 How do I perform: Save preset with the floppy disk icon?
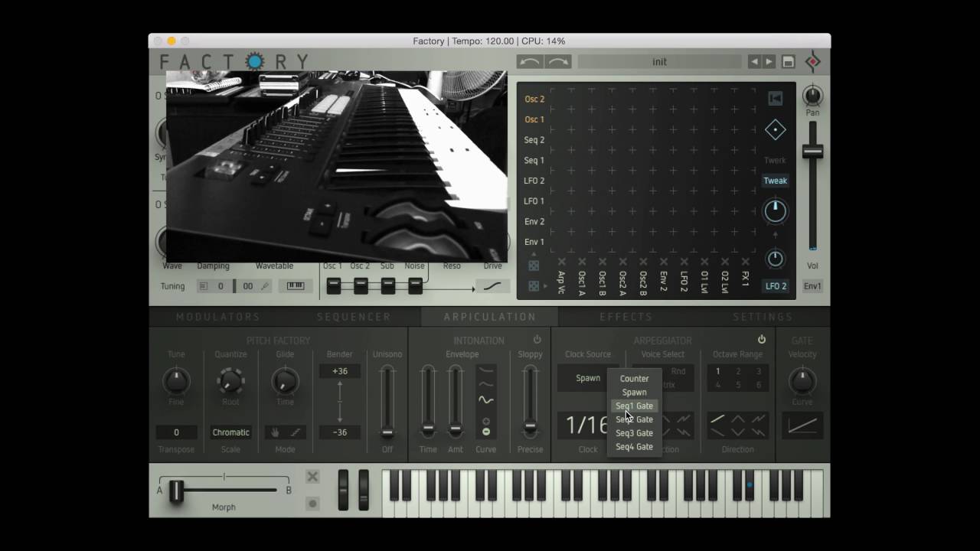(x=789, y=62)
